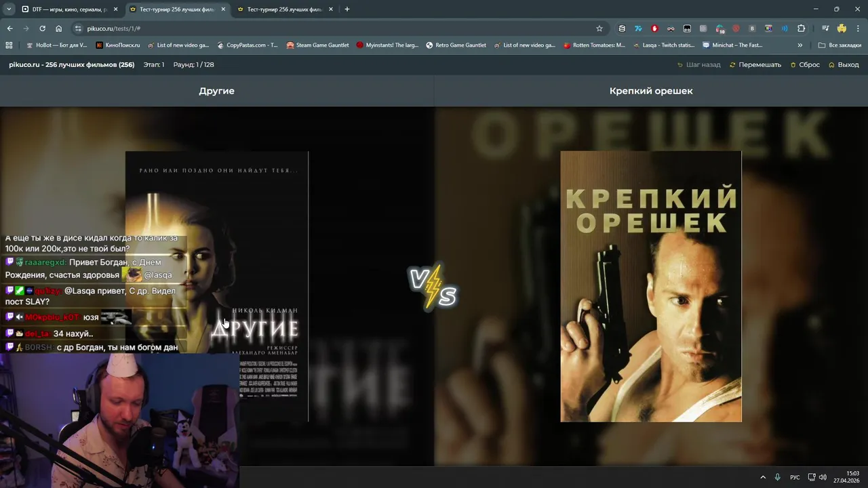Open the network display tray icon
The image size is (868, 488).
tap(812, 477)
